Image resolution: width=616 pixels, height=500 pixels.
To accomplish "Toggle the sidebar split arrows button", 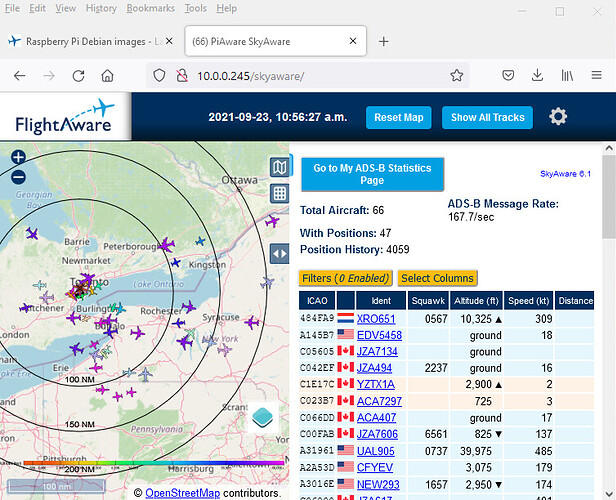I will coord(280,254).
